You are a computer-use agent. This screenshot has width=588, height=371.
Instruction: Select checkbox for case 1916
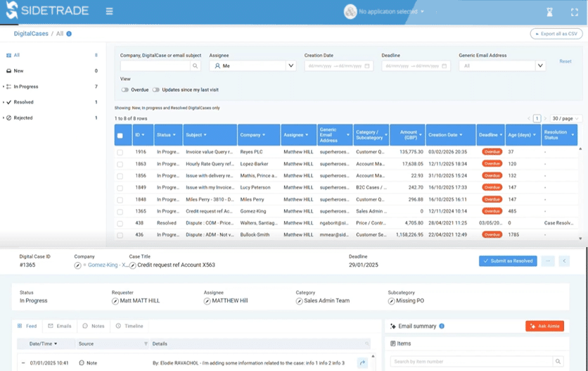tap(120, 153)
